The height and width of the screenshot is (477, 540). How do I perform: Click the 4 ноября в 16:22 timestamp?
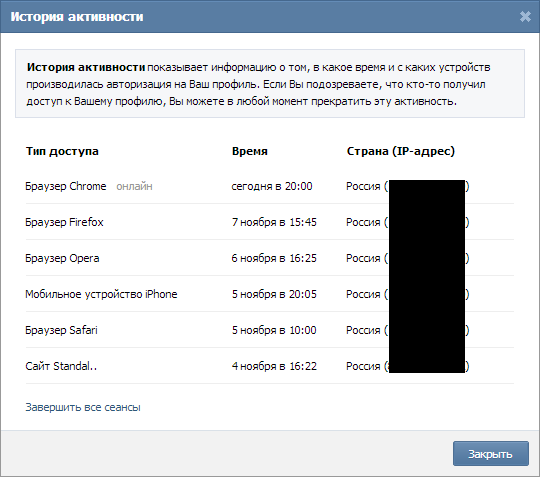click(274, 366)
